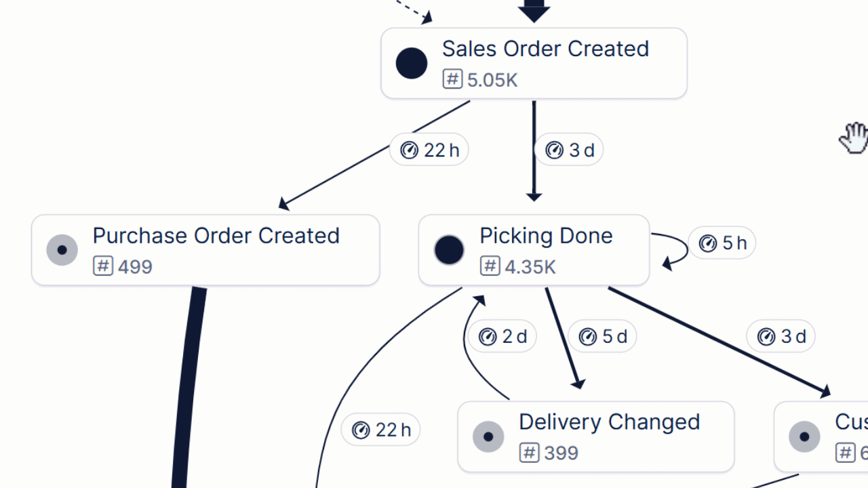This screenshot has width=868, height=488.
Task: Click the 3 d label below Sales Order Created
Action: (569, 150)
